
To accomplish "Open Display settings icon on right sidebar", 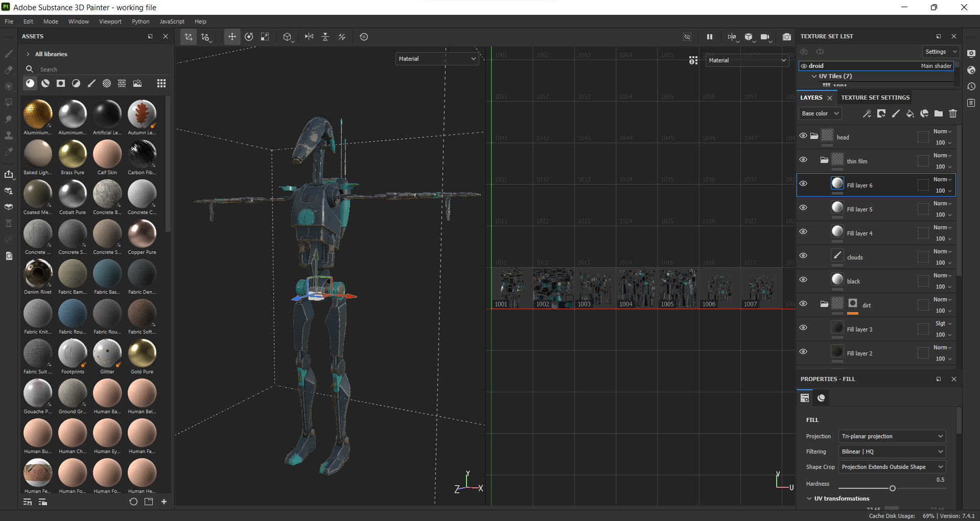I will pyautogui.click(x=971, y=54).
